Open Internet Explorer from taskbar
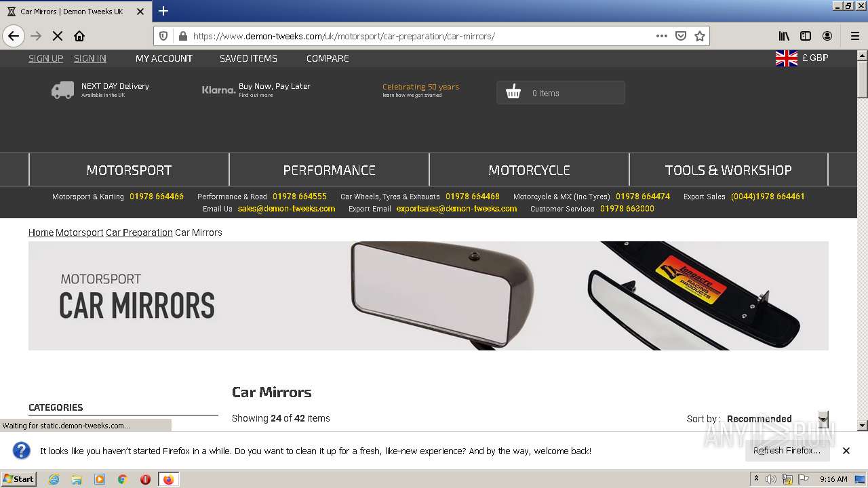The width and height of the screenshot is (868, 488). coord(54,479)
